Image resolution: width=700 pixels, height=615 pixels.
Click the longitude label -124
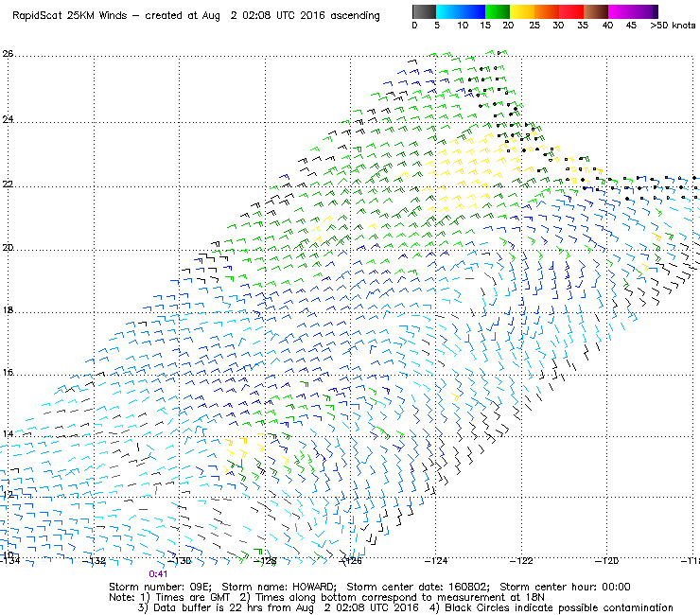click(x=436, y=561)
